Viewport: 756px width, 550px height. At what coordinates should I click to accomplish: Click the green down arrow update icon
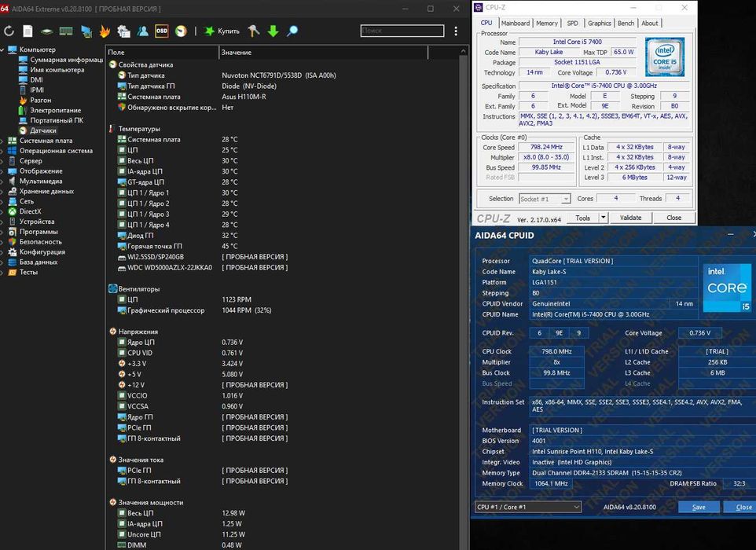[273, 31]
